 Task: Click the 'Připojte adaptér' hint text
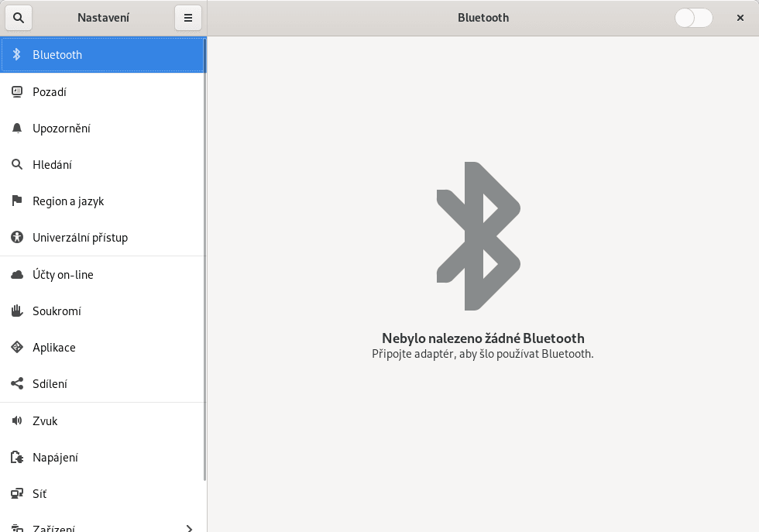point(483,354)
